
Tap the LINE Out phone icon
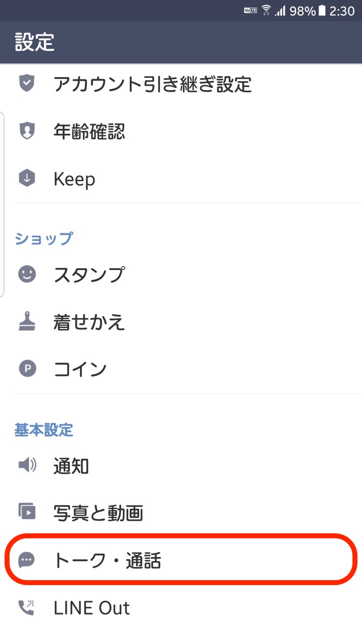click(x=27, y=608)
